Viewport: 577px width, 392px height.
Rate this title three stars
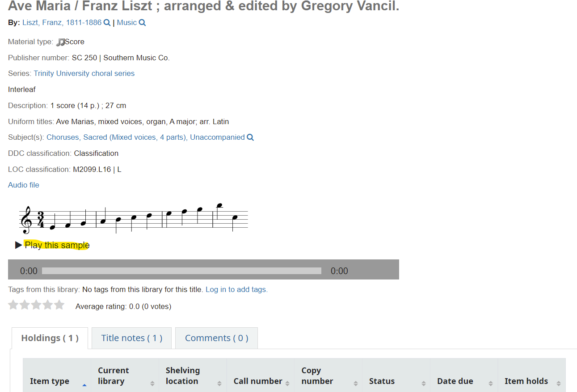[x=36, y=305]
